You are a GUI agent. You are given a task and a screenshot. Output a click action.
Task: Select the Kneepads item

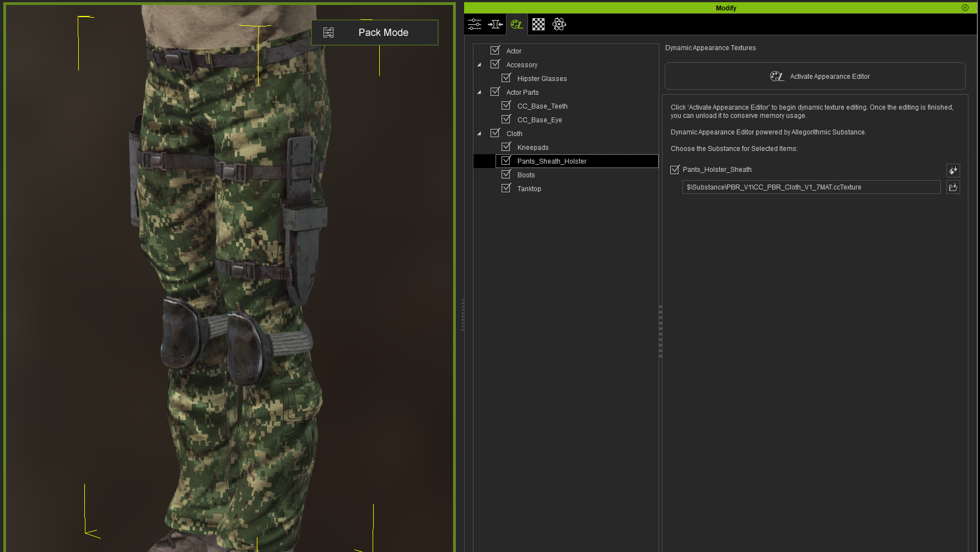click(533, 148)
